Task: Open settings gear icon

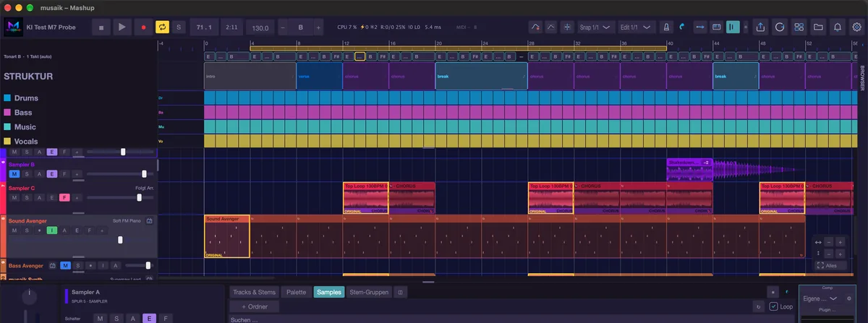Action: pyautogui.click(x=856, y=27)
